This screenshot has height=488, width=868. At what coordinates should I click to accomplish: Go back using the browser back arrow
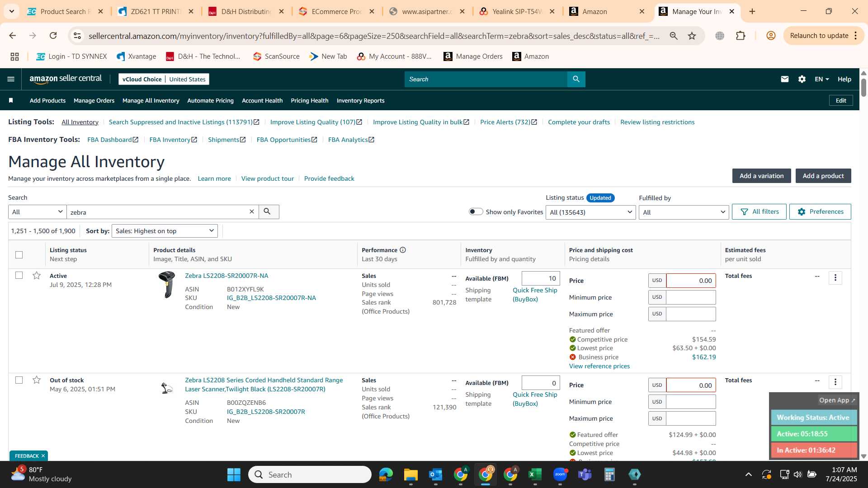point(13,36)
